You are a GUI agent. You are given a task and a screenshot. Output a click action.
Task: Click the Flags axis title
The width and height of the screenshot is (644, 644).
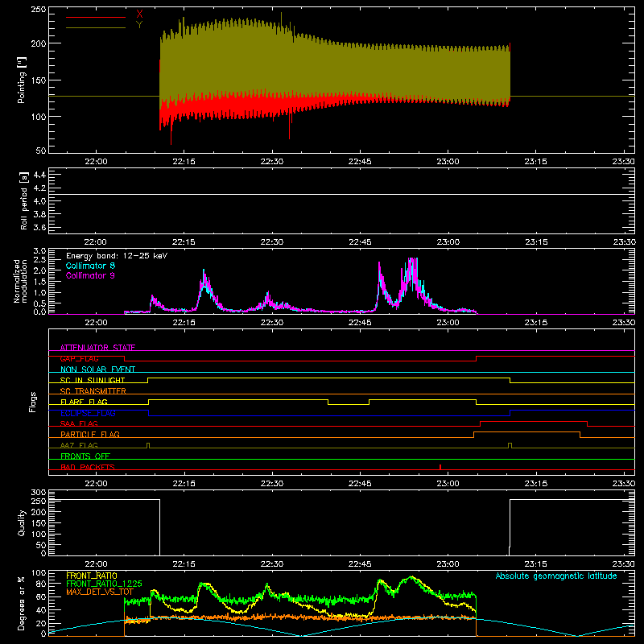pyautogui.click(x=33, y=402)
